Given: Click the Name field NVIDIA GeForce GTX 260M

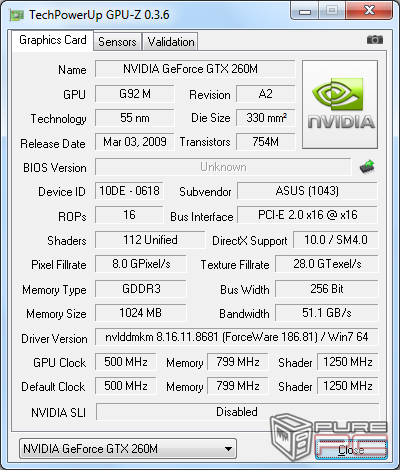Looking at the screenshot, I should pos(195,69).
